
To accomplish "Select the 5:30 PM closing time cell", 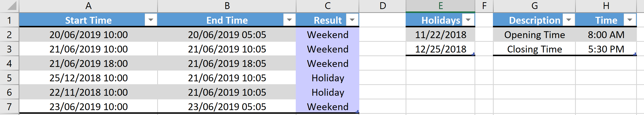I will click(x=606, y=49).
